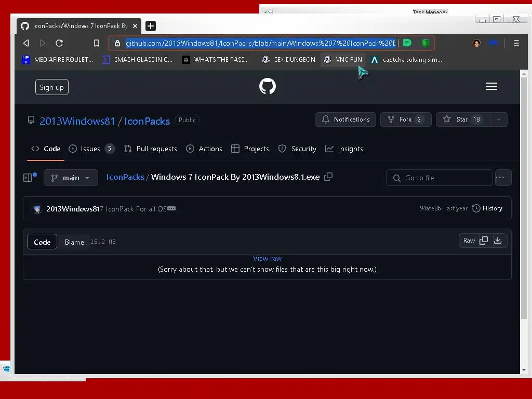Image resolution: width=532 pixels, height=399 pixels.
Task: Switch to the Insights tab
Action: tap(344, 149)
